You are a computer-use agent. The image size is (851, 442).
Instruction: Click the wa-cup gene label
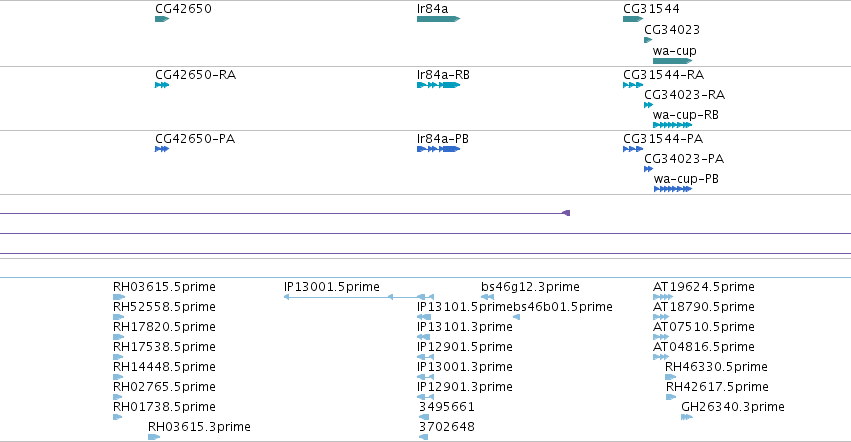[x=675, y=51]
